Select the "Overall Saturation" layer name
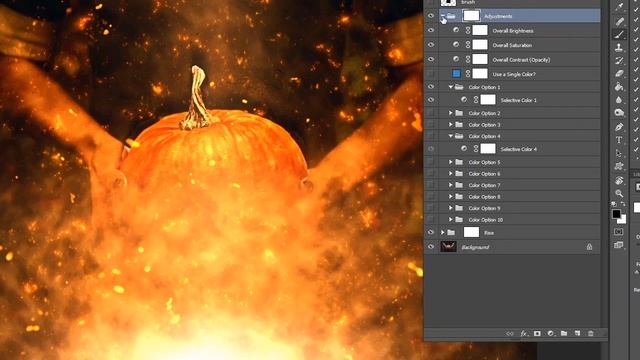Viewport: 640px width, 360px height. point(512,45)
